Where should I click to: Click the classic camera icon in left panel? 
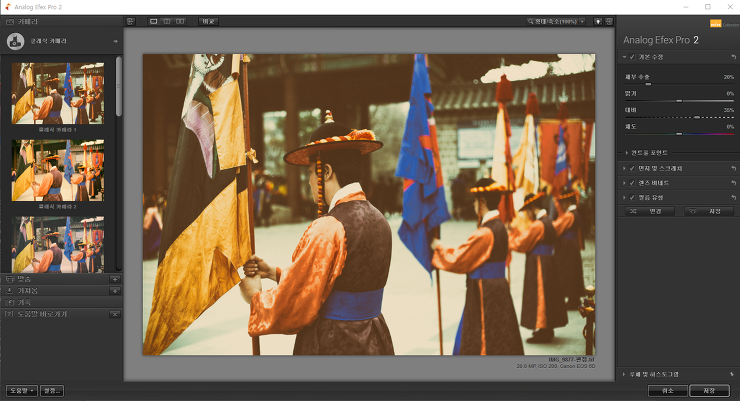pos(15,41)
